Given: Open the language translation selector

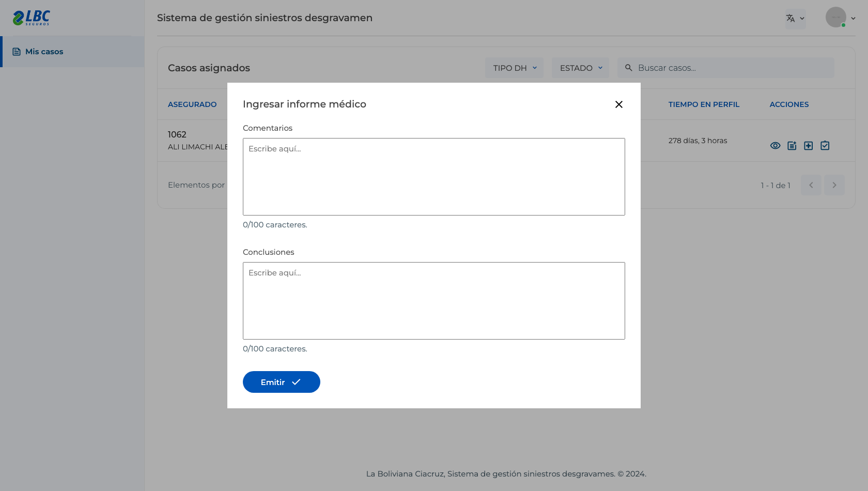Looking at the screenshot, I should click(x=795, y=19).
